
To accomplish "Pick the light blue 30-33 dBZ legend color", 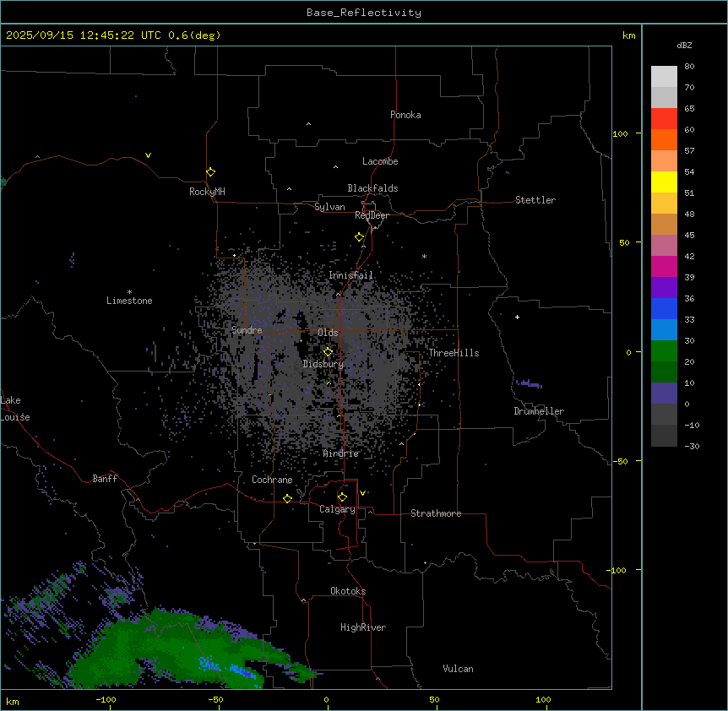I will [x=664, y=330].
